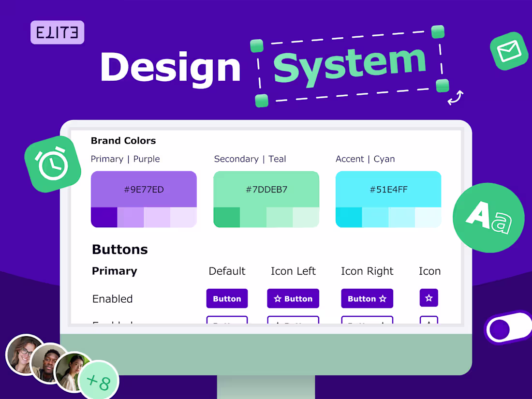This screenshot has width=532, height=399.
Task: Expand the Brand Colors section
Action: (123, 141)
